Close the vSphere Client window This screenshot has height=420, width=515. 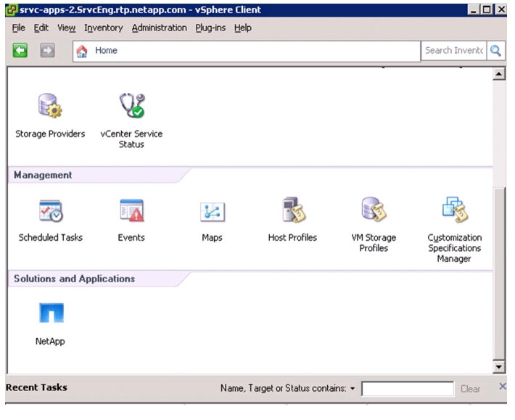[501, 10]
